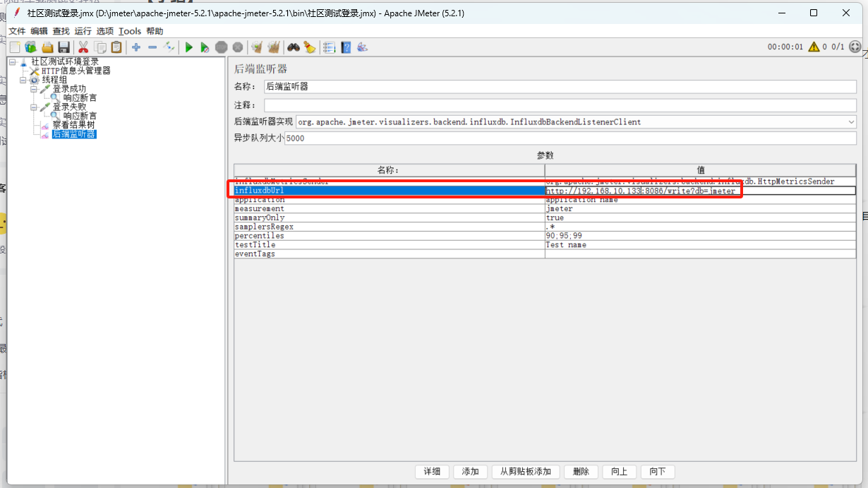Click the 异步队列大小 field with 5000
The width and height of the screenshot is (868, 488).
pyautogui.click(x=570, y=138)
